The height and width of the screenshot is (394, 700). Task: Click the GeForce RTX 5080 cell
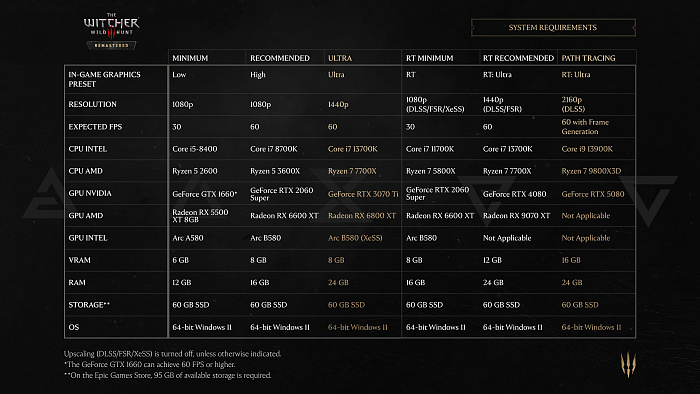(593, 194)
